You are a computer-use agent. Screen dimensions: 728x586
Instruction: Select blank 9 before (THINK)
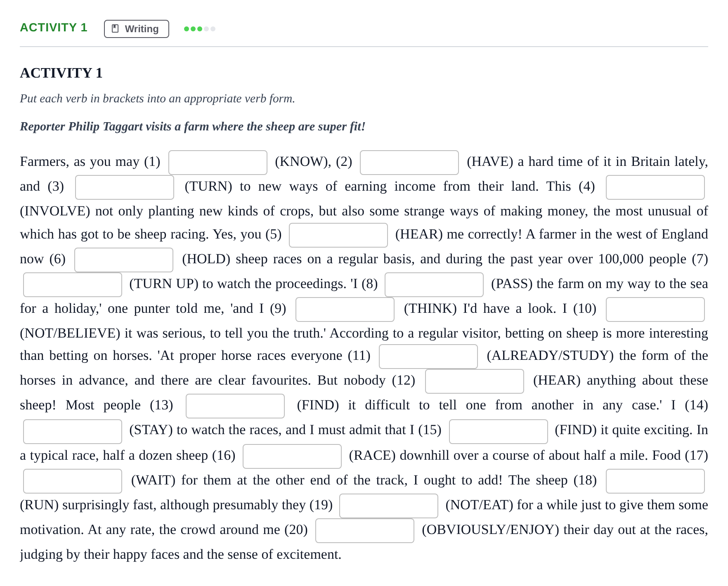pyautogui.click(x=345, y=310)
